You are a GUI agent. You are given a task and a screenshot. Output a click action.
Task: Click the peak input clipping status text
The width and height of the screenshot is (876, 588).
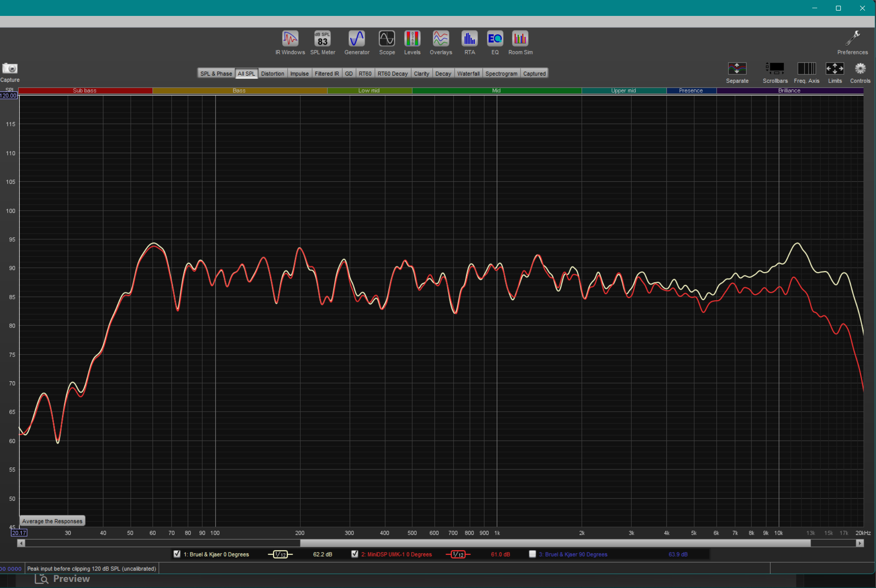tap(92, 568)
